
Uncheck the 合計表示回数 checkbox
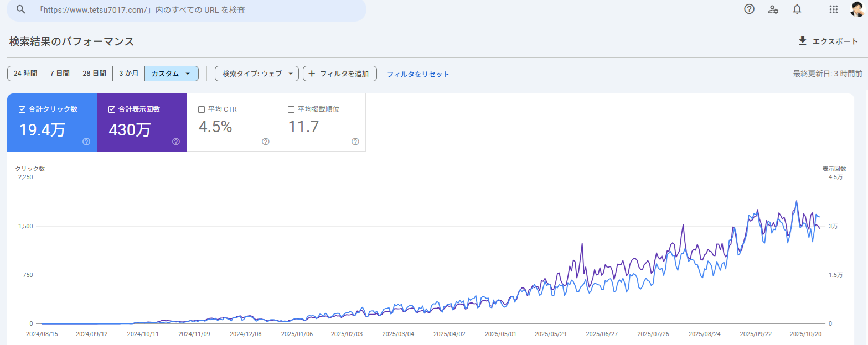(x=112, y=109)
